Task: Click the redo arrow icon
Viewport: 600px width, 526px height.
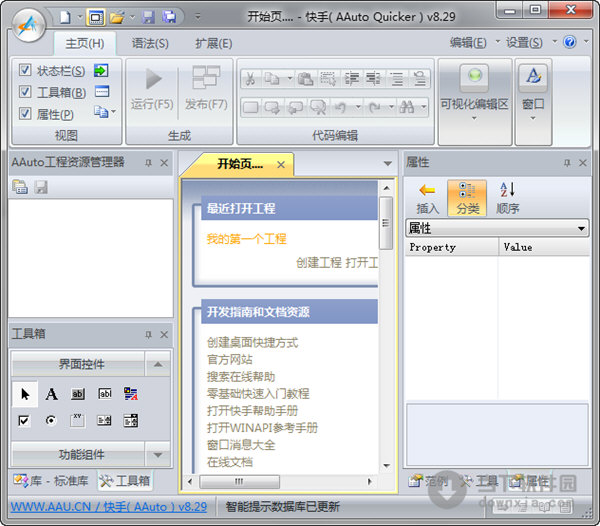Action: pyautogui.click(x=374, y=107)
